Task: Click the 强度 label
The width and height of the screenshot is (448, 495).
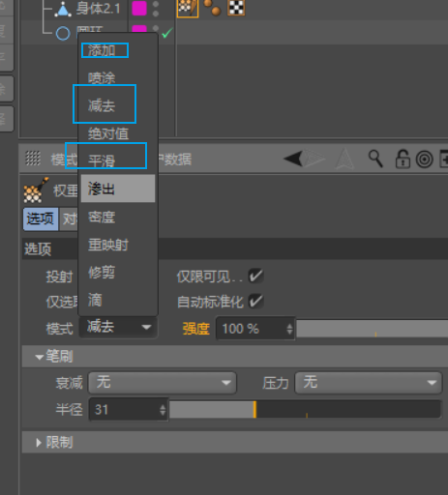Action: [196, 329]
